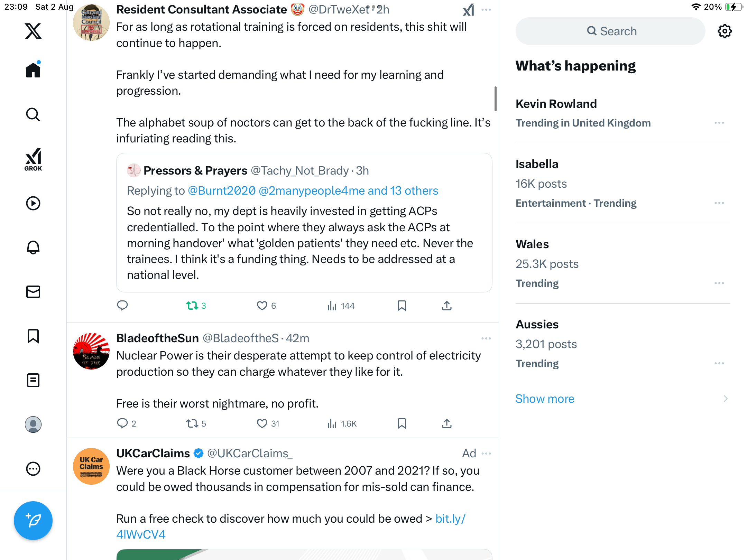747x560 pixels.
Task: Open the bit.ly link in UKCarClaims ad
Action: [450, 519]
